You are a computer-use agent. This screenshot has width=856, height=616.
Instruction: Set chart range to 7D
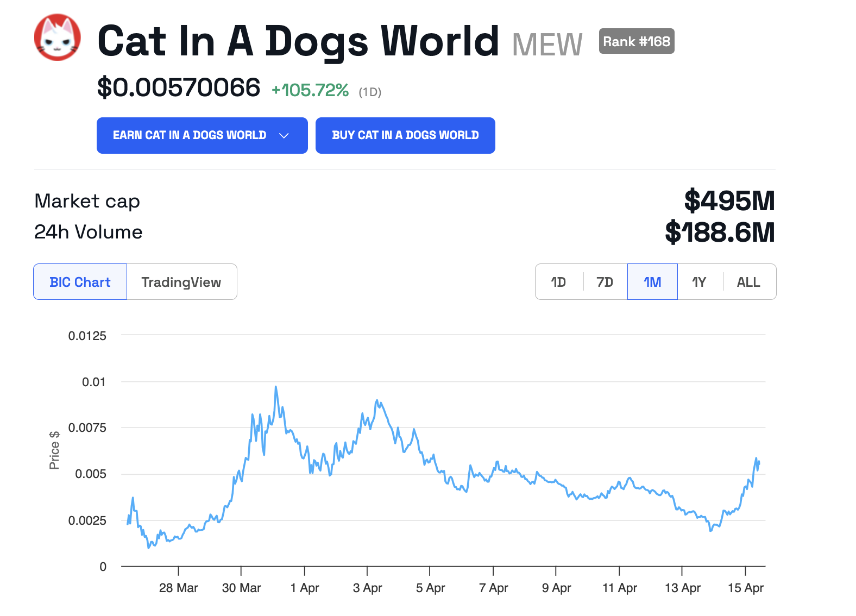tap(605, 282)
